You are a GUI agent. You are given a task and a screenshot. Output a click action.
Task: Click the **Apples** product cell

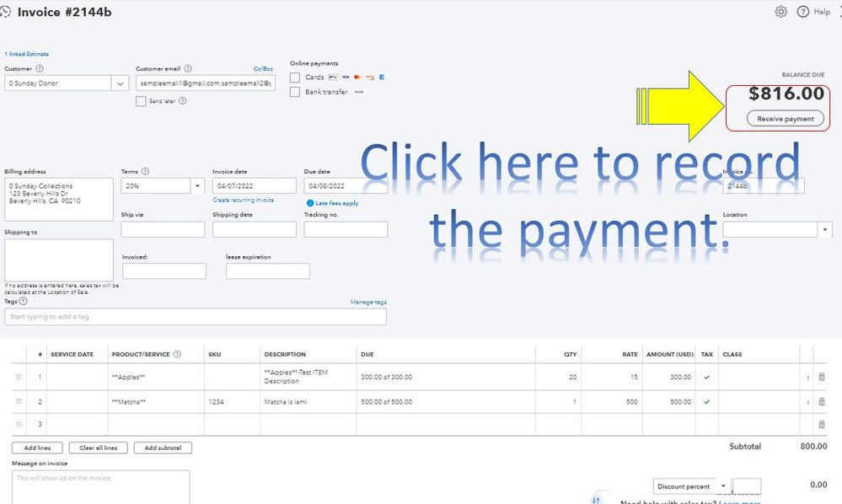coord(156,377)
